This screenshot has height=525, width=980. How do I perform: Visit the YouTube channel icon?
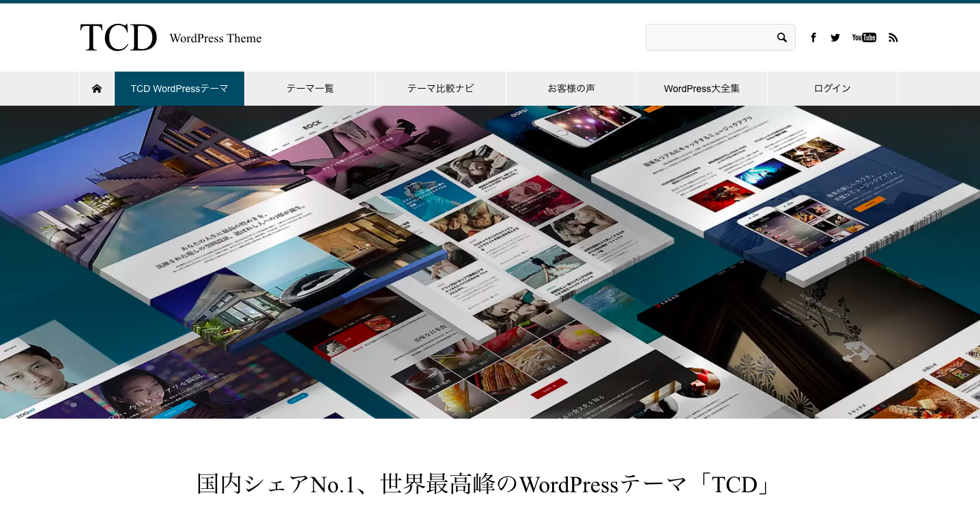(864, 37)
